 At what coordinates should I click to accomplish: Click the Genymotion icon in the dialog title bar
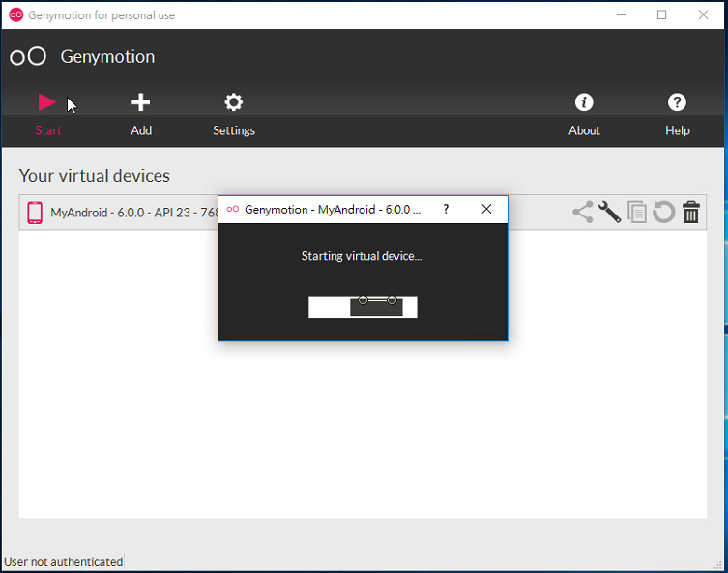pyautogui.click(x=233, y=210)
